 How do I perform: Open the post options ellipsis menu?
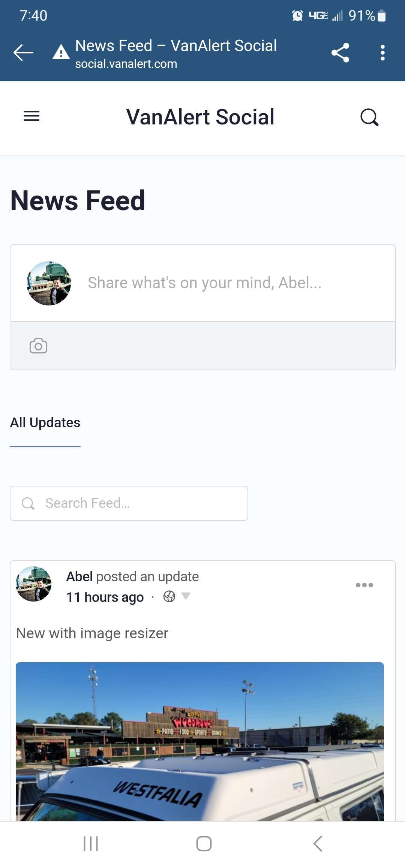[x=364, y=585]
